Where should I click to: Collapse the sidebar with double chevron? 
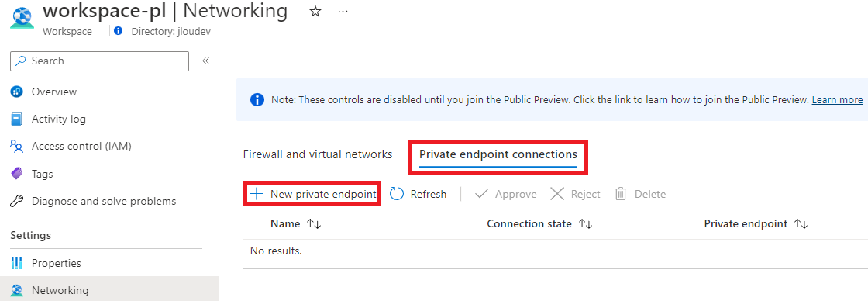pos(205,61)
